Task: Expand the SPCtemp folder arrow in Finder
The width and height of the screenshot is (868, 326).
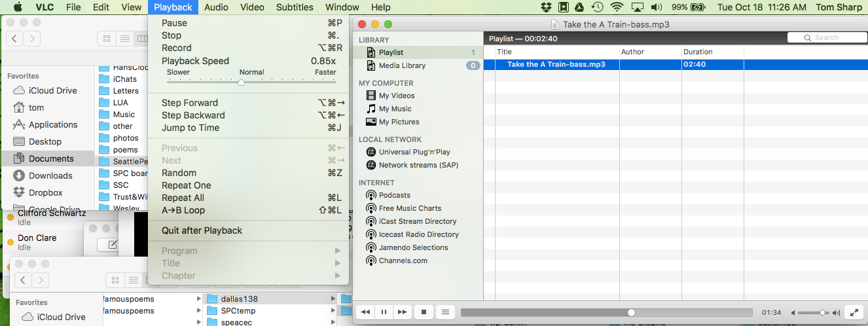Action: 333,310
